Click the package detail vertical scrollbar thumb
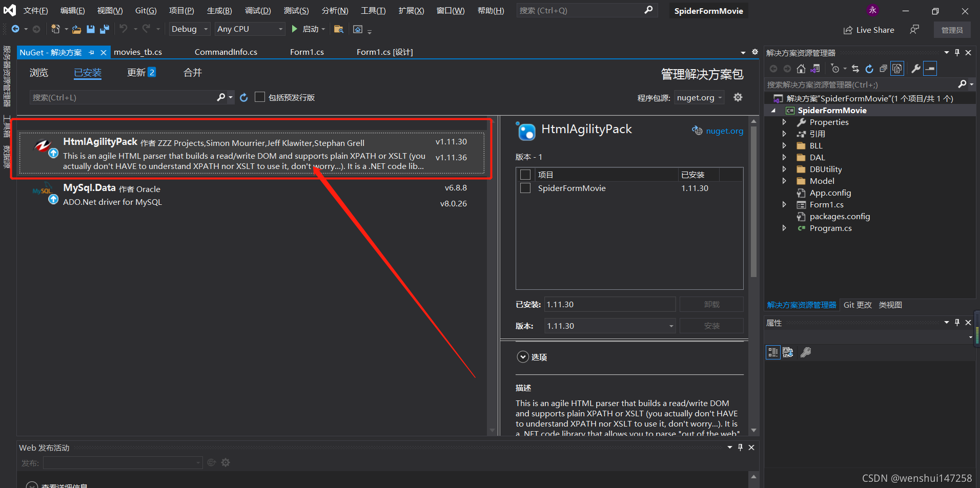Screen dimensions: 980x488 (753, 202)
